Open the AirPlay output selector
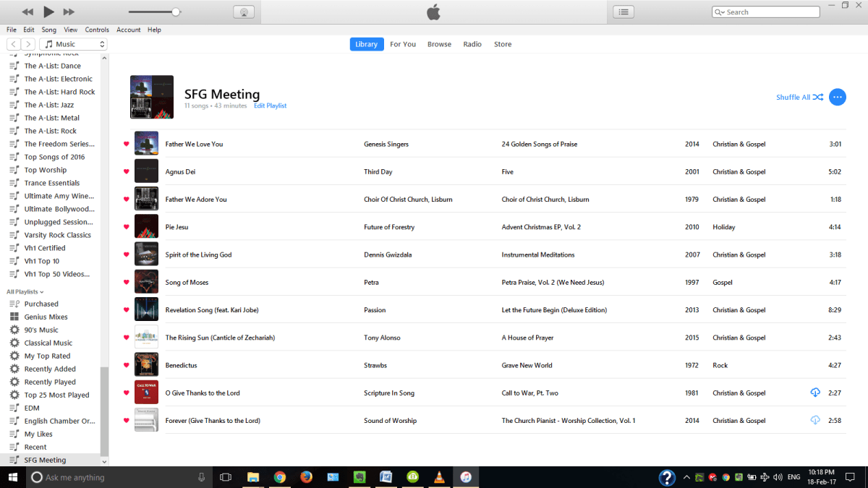Image resolution: width=868 pixels, height=488 pixels. (x=244, y=12)
